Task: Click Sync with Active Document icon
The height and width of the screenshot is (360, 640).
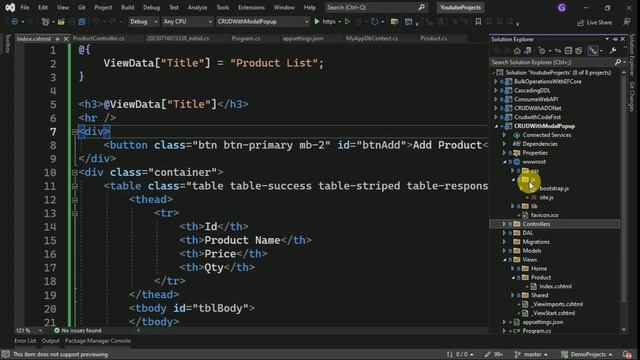Action: (x=558, y=51)
